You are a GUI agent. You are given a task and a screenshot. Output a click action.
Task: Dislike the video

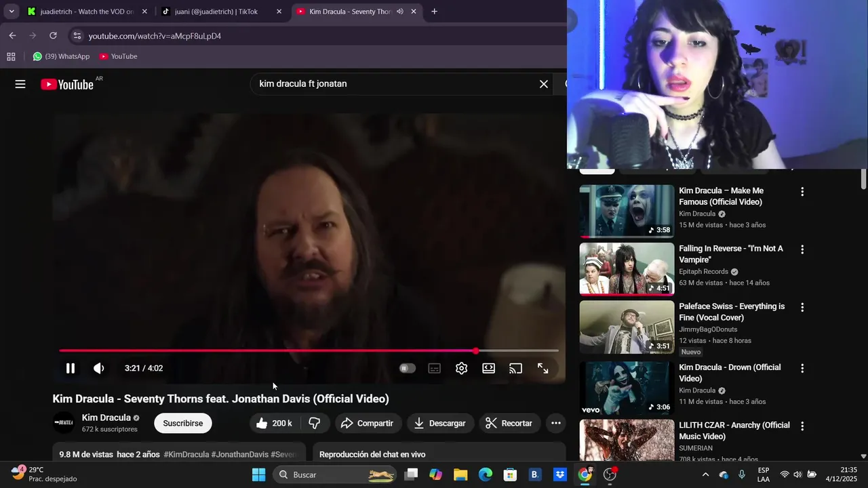pos(315,423)
